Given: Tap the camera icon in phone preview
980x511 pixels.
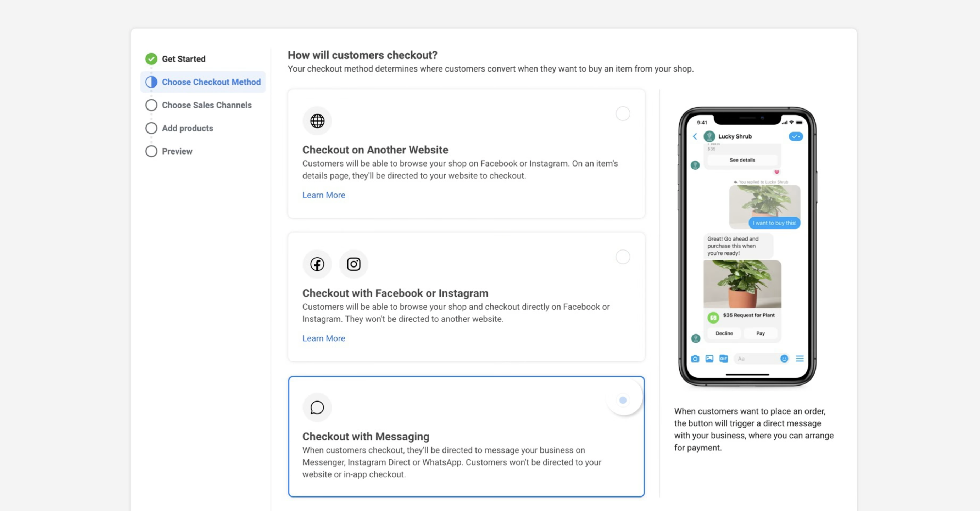Looking at the screenshot, I should tap(695, 359).
